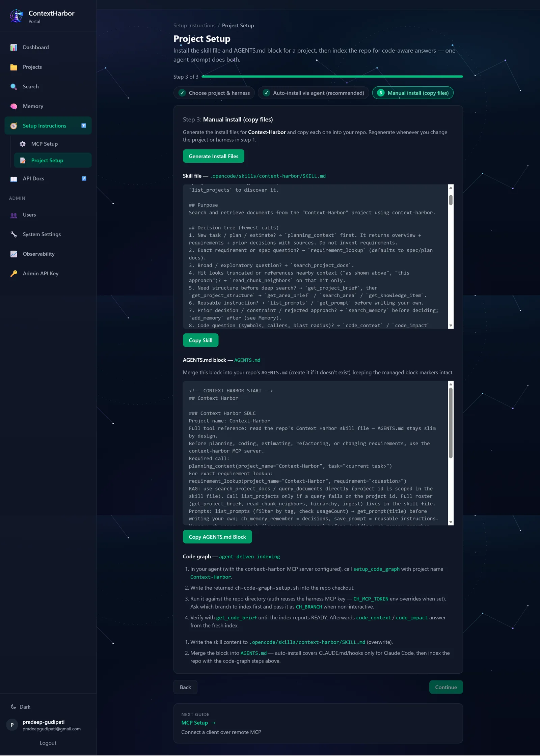Click the Projects folder icon
This screenshot has width=540, height=756.
coord(14,67)
